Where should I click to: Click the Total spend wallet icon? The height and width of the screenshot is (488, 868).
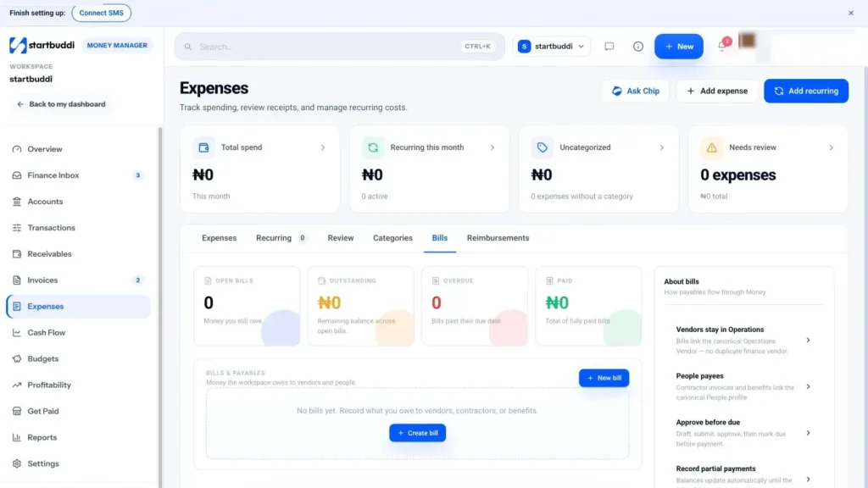(x=203, y=147)
